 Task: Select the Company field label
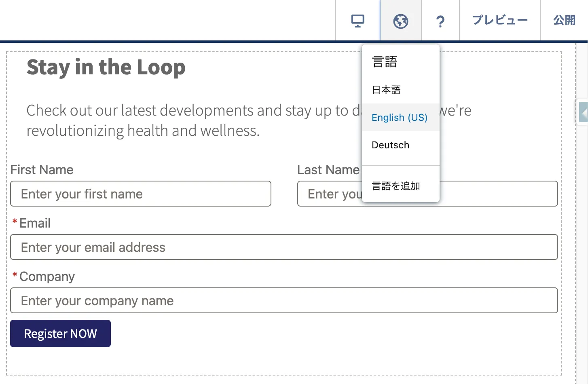[x=47, y=276]
